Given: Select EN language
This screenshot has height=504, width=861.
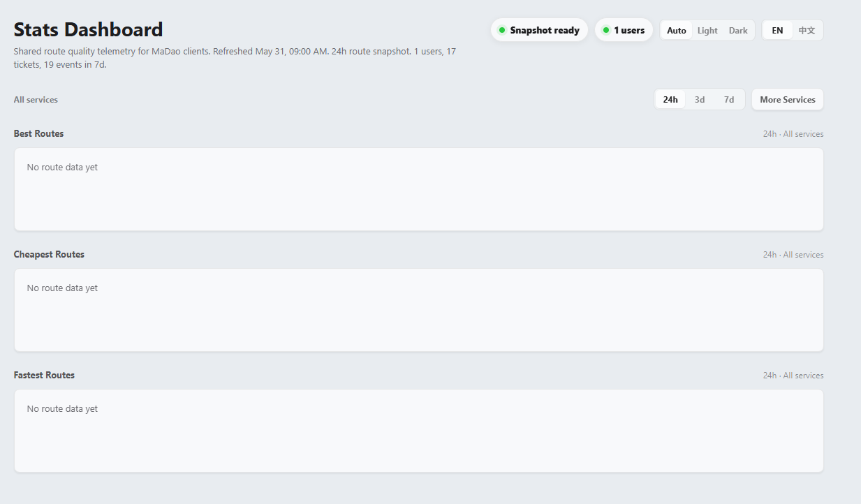Looking at the screenshot, I should tap(777, 30).
